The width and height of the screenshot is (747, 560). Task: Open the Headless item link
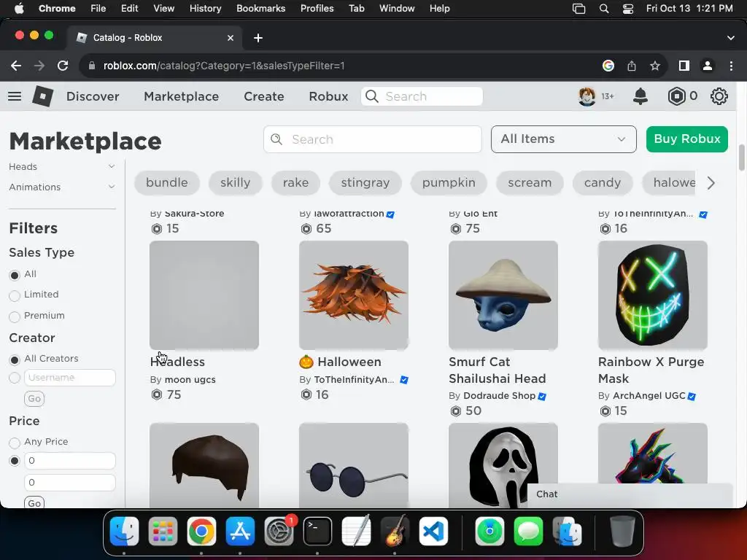178,362
